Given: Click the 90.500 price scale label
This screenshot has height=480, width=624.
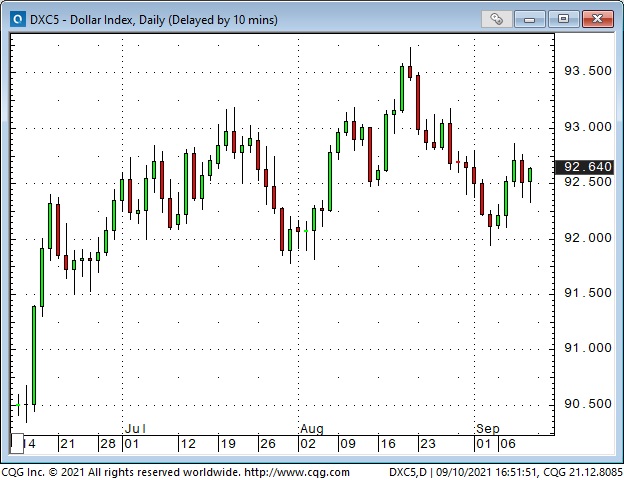Looking at the screenshot, I should [x=588, y=404].
